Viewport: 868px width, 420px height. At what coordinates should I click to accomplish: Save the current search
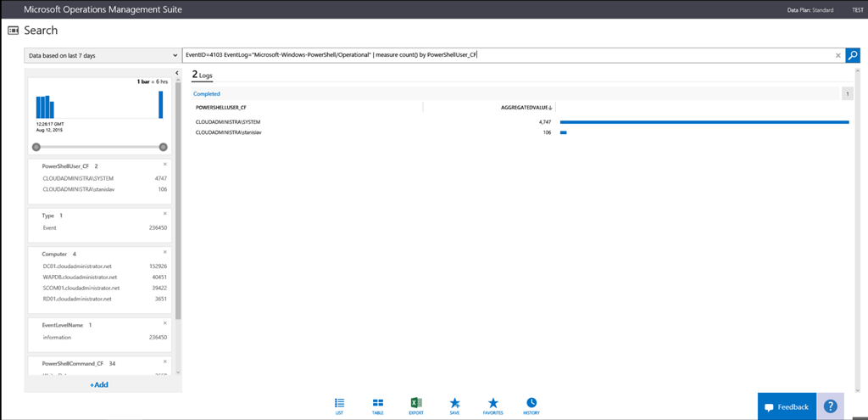click(x=455, y=406)
